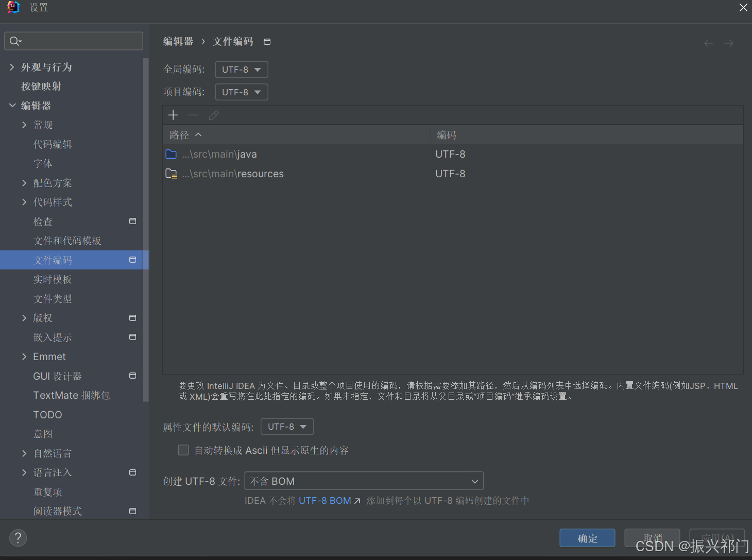Click the forward navigation arrow

pyautogui.click(x=728, y=43)
